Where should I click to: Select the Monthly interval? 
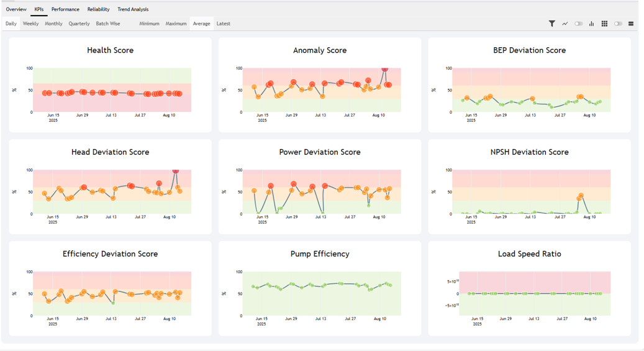(53, 24)
